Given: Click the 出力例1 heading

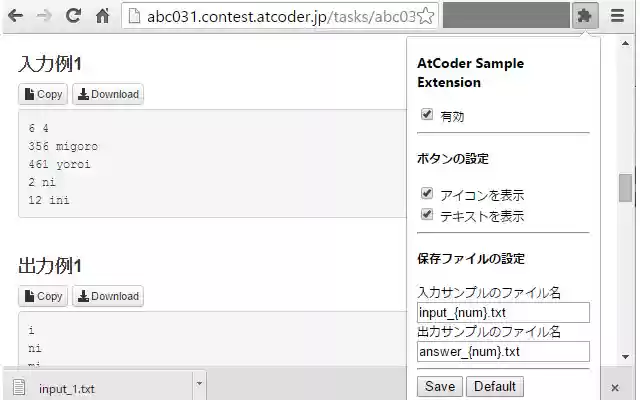Looking at the screenshot, I should tap(50, 266).
